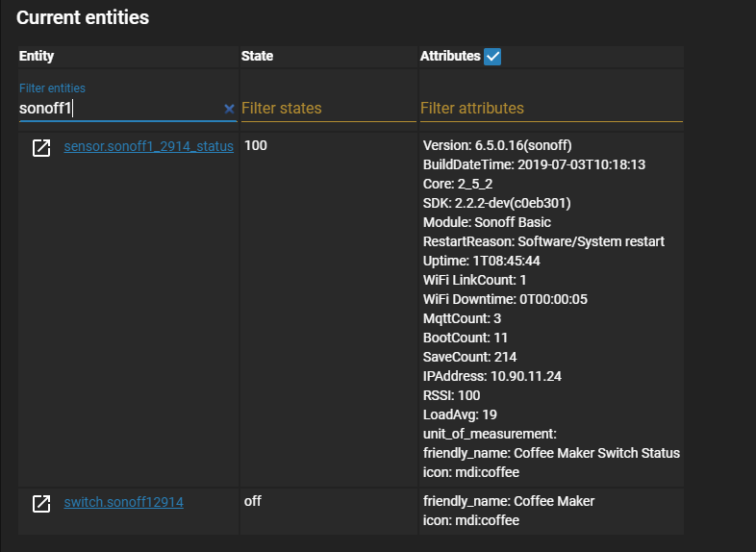This screenshot has height=552, width=756.
Task: Click into the Filter attributes field
Action: (551, 109)
